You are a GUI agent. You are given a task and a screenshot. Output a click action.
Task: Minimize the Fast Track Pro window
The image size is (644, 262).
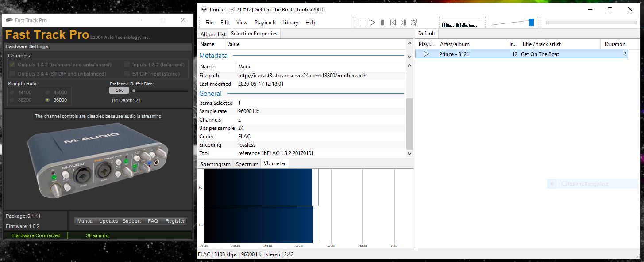click(x=143, y=20)
